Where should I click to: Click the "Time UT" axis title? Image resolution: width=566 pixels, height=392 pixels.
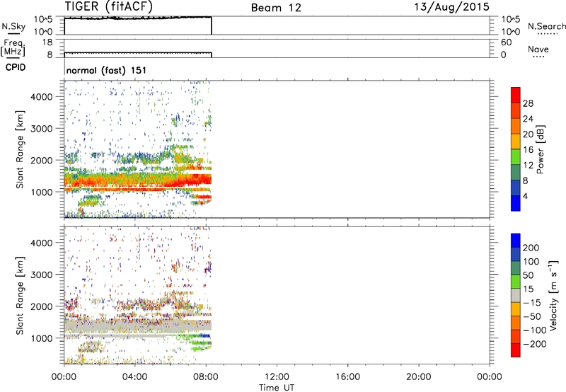[x=277, y=388]
